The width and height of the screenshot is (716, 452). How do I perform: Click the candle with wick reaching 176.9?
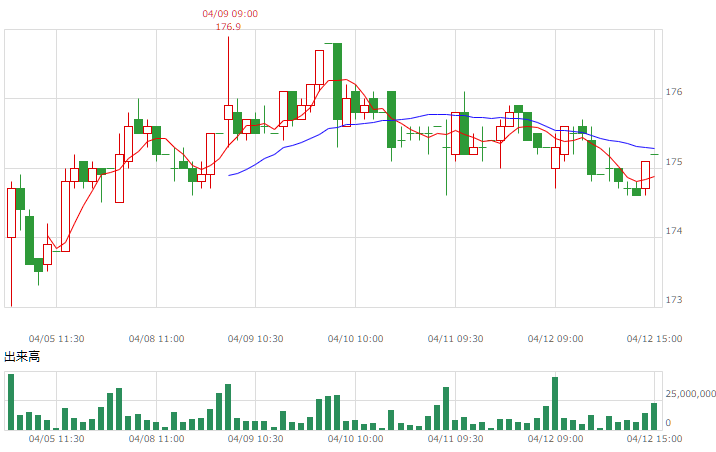pyautogui.click(x=228, y=112)
